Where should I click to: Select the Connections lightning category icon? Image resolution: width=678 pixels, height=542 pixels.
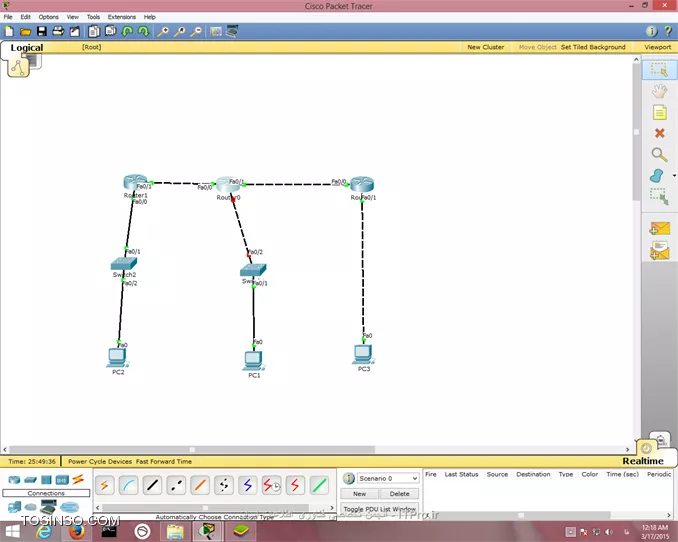78,479
